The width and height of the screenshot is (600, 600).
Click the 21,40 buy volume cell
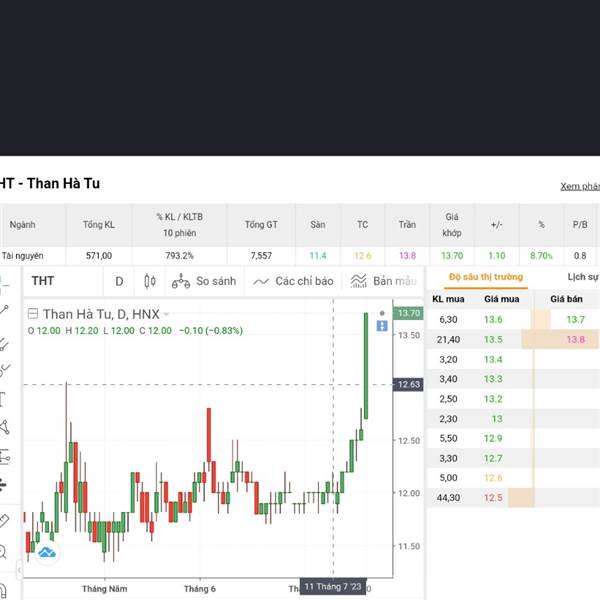click(448, 339)
